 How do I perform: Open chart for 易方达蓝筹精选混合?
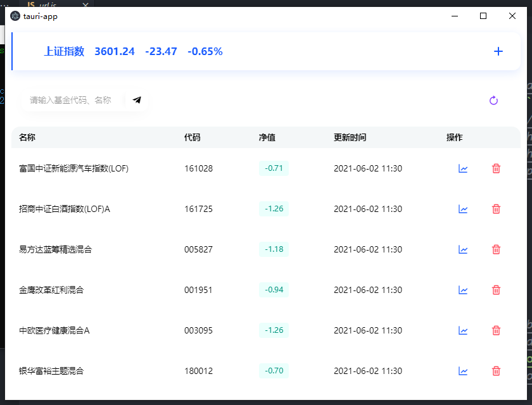(x=463, y=249)
